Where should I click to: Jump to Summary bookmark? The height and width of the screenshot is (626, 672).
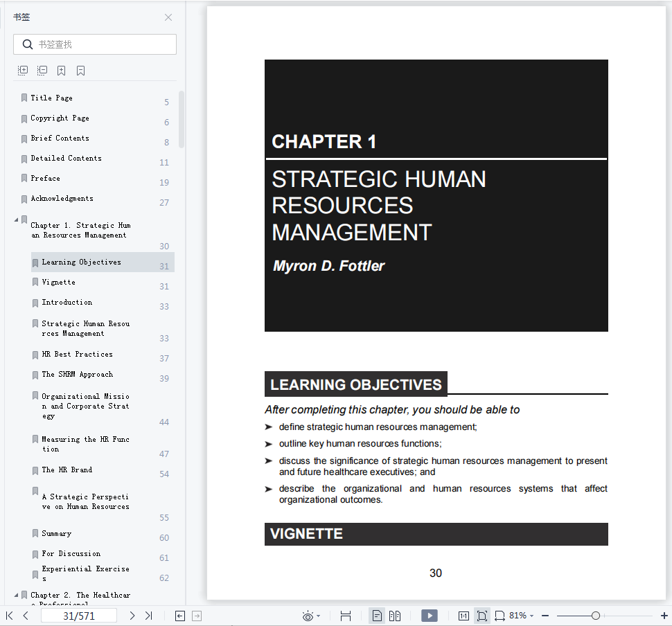[57, 533]
